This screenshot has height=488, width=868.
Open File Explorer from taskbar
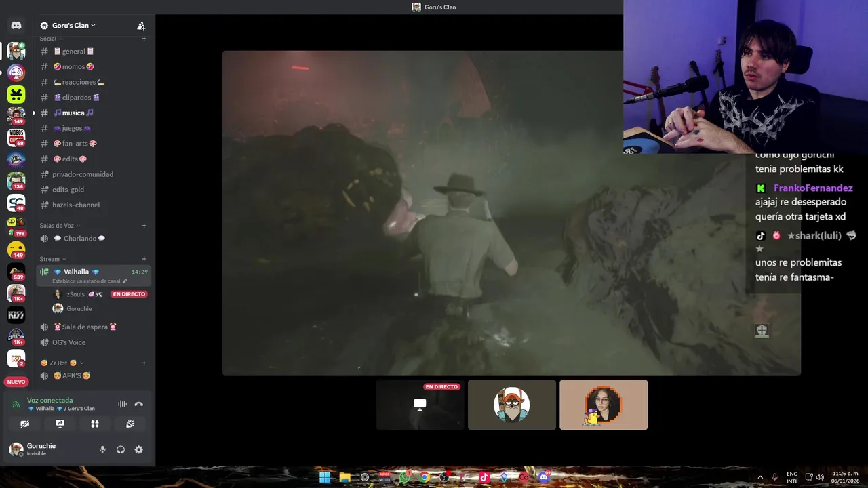[344, 477]
